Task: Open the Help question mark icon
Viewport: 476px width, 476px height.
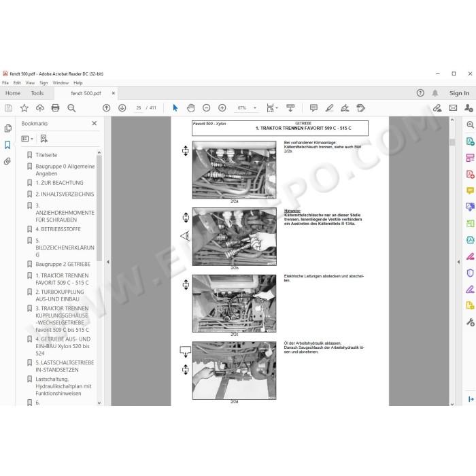Action: 420,93
